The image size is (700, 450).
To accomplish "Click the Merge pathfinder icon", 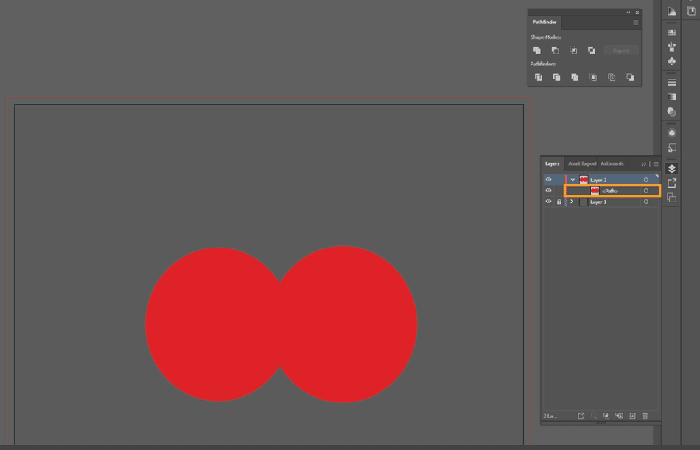I will coord(575,77).
